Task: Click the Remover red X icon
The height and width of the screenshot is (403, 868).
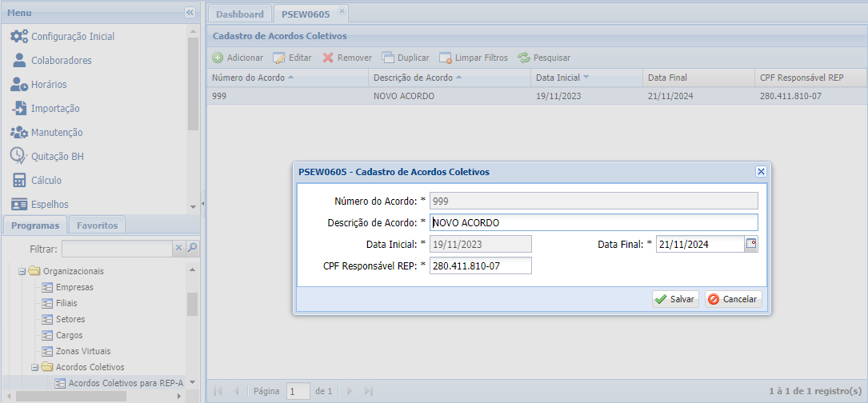Action: coord(328,58)
